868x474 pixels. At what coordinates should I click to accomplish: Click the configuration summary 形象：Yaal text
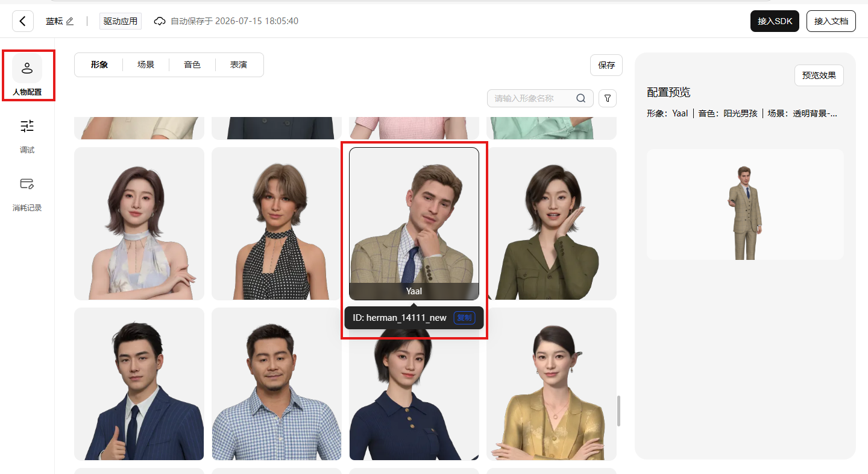click(x=667, y=113)
